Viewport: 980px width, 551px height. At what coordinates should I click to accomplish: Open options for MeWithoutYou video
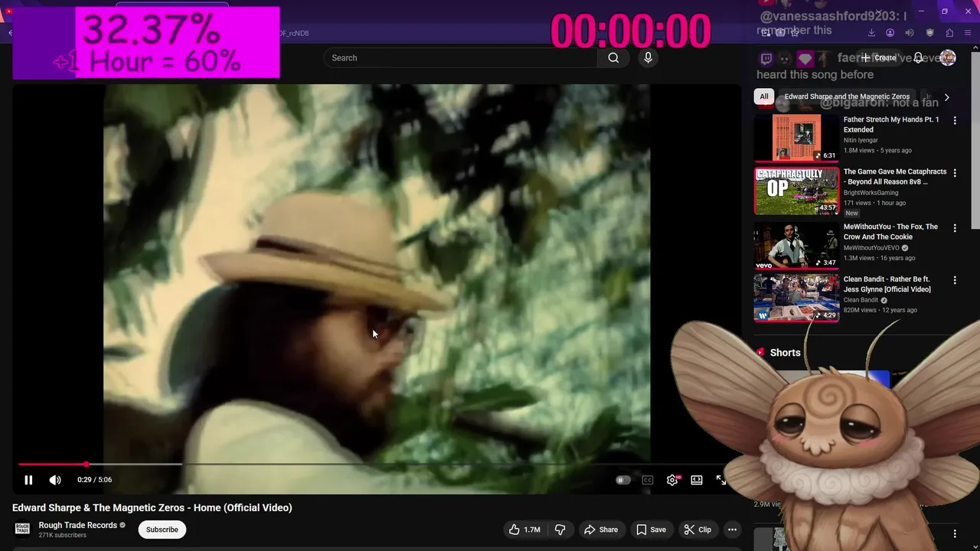[955, 228]
